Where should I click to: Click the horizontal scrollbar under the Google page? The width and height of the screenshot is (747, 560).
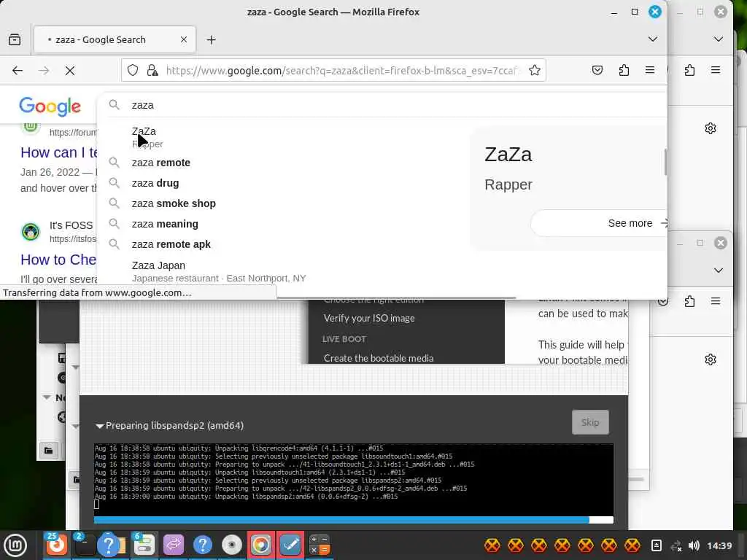[x=396, y=297]
